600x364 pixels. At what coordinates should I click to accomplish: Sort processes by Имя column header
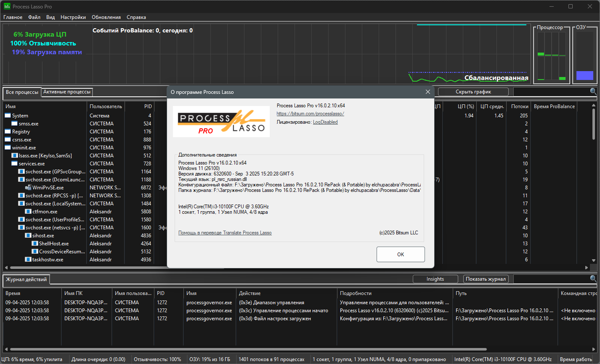tap(45, 106)
